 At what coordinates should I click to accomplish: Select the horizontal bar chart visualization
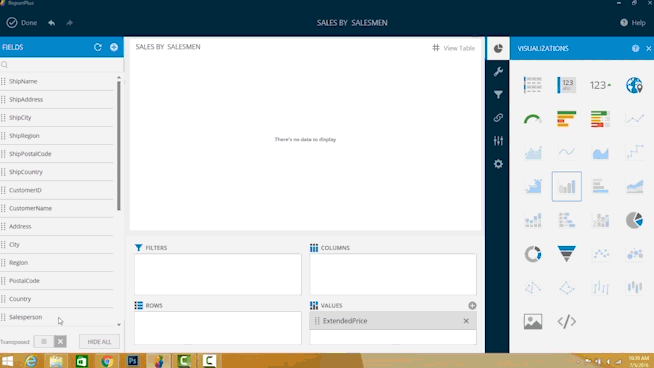601,186
